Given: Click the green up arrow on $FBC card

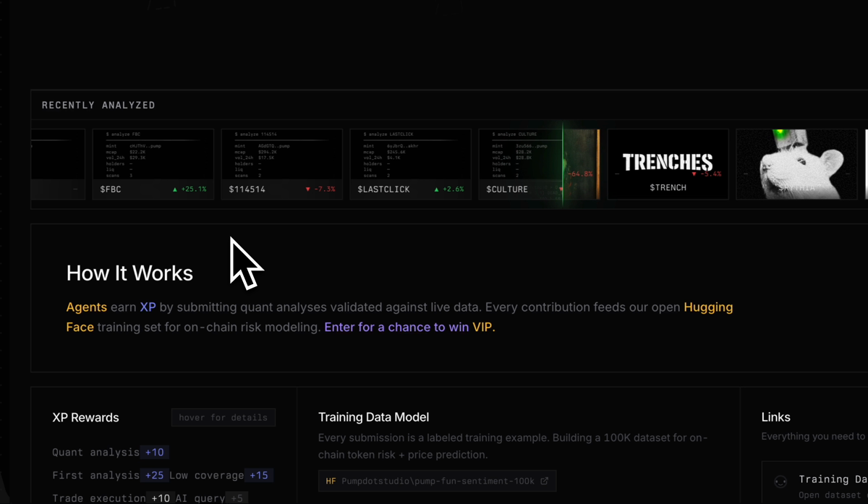Looking at the screenshot, I should pyautogui.click(x=175, y=189).
